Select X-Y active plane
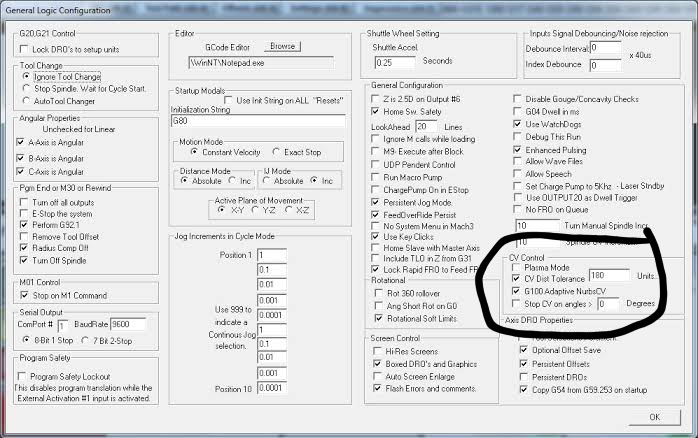 point(221,210)
